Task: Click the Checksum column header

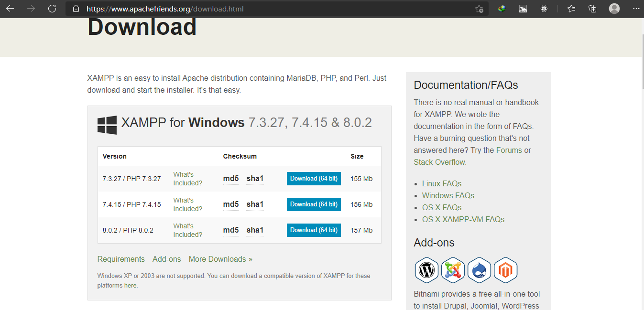Action: [240, 156]
